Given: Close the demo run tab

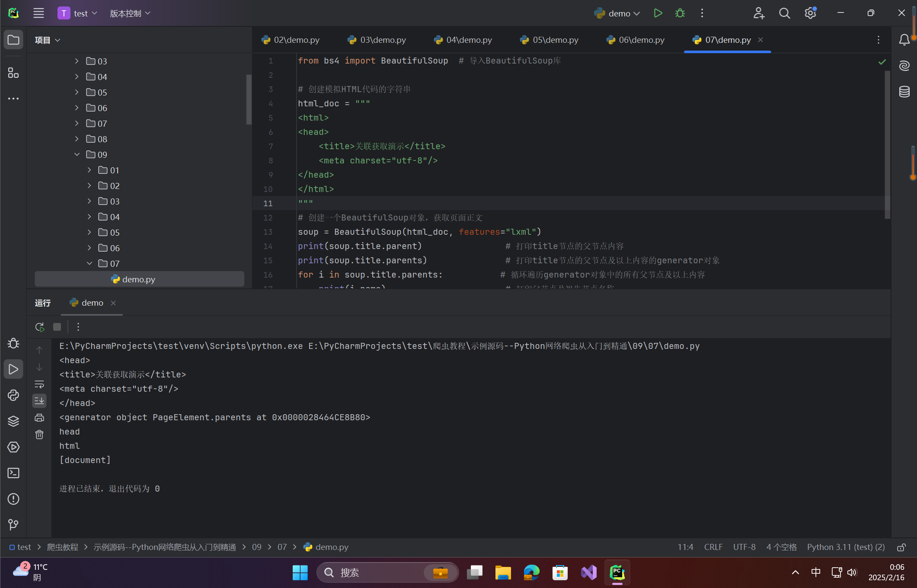Looking at the screenshot, I should [113, 303].
